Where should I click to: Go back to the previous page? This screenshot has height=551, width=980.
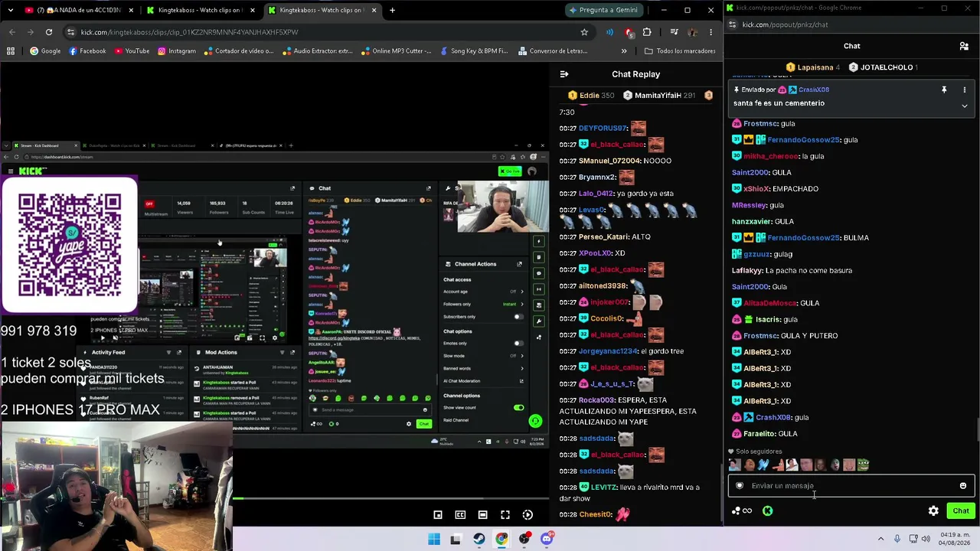click(11, 32)
